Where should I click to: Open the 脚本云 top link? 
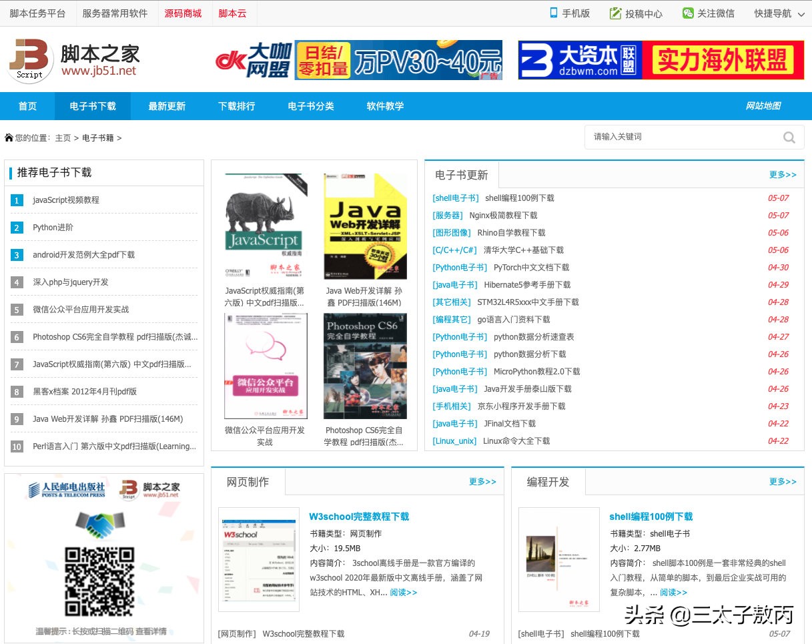(x=232, y=13)
